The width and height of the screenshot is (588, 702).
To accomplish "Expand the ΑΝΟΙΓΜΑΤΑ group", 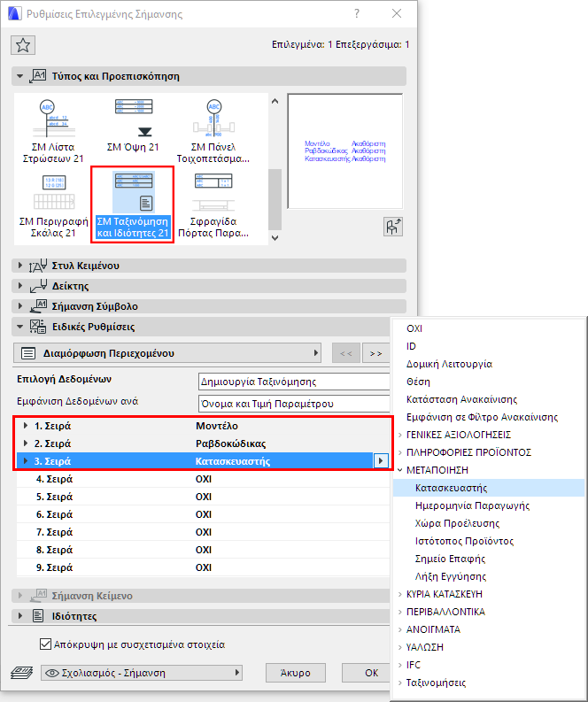I will [400, 629].
